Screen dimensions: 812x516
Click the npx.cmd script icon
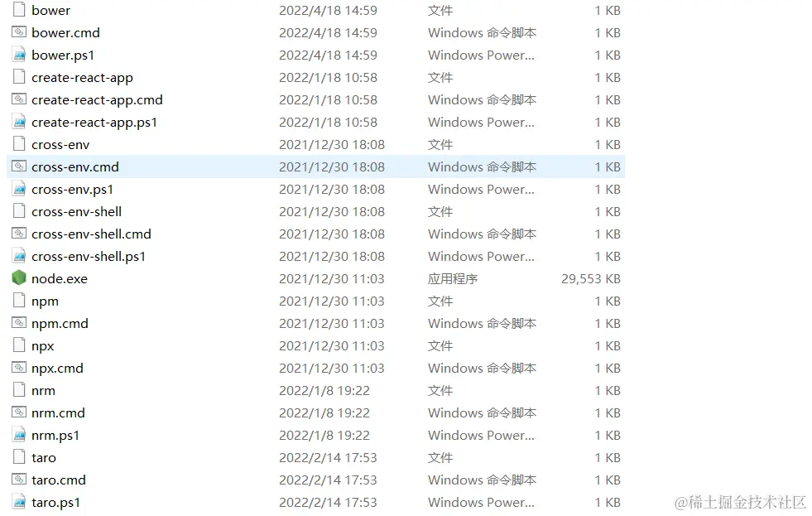coord(19,367)
